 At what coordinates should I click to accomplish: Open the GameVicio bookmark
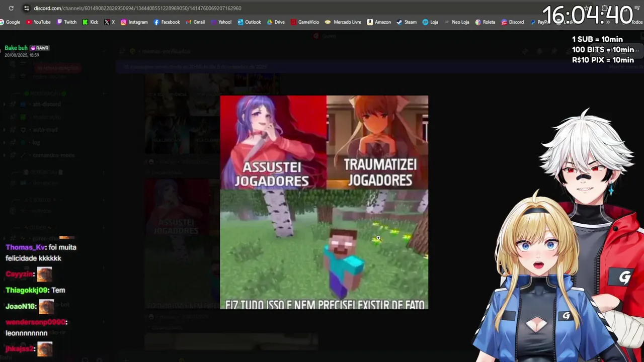304,22
